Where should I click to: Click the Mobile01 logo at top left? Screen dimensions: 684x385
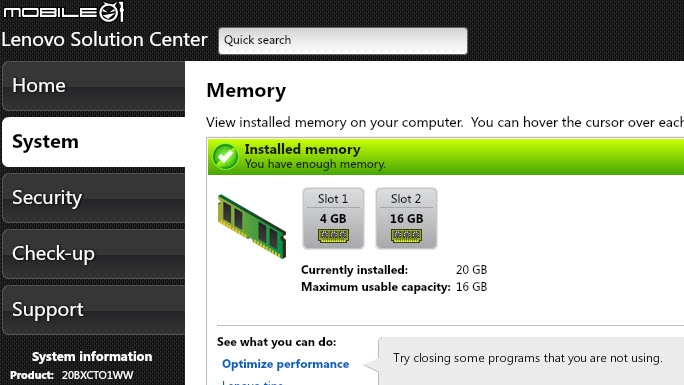click(x=64, y=12)
